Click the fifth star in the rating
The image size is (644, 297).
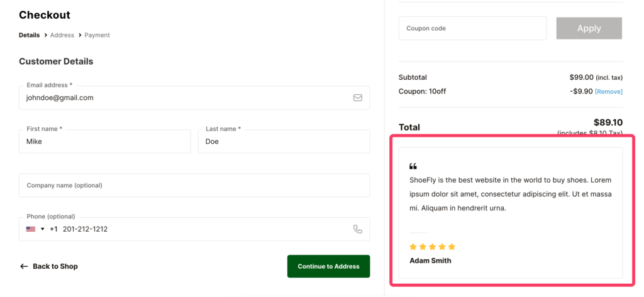[452, 247]
